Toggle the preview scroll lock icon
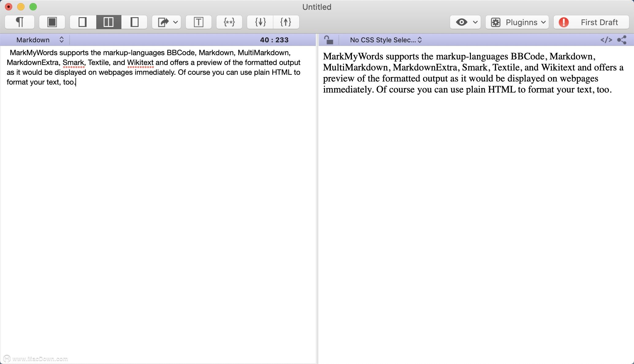 tap(329, 40)
